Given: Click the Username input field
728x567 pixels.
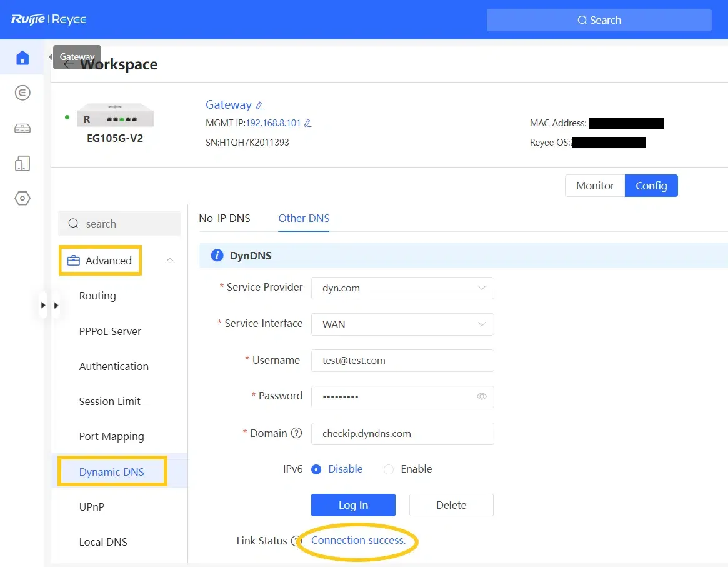Looking at the screenshot, I should 402,361.
